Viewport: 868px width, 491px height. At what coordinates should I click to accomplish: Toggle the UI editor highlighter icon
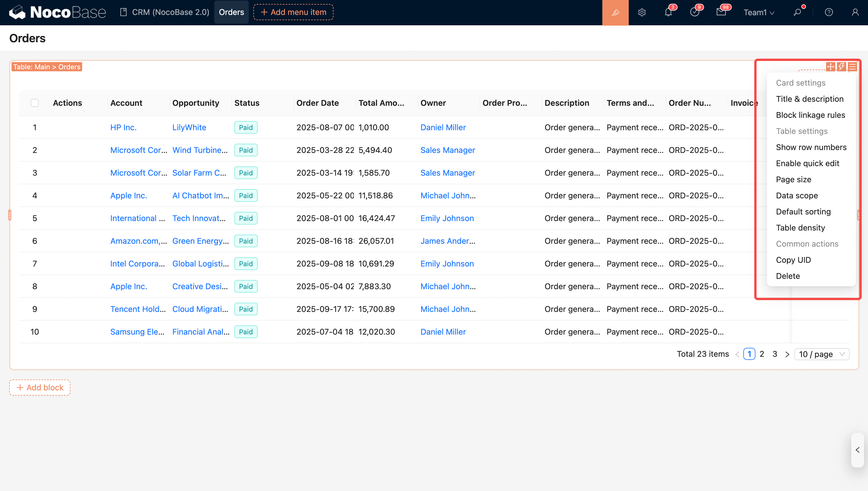(615, 12)
